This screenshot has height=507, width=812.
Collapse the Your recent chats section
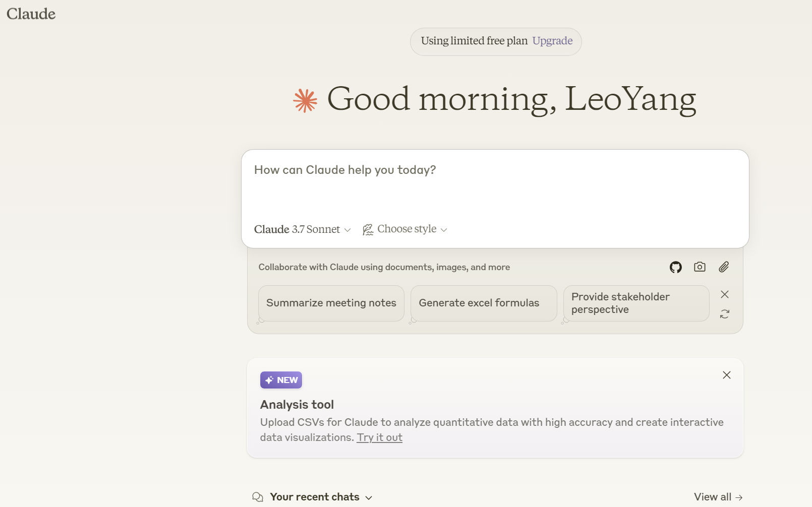pyautogui.click(x=369, y=497)
